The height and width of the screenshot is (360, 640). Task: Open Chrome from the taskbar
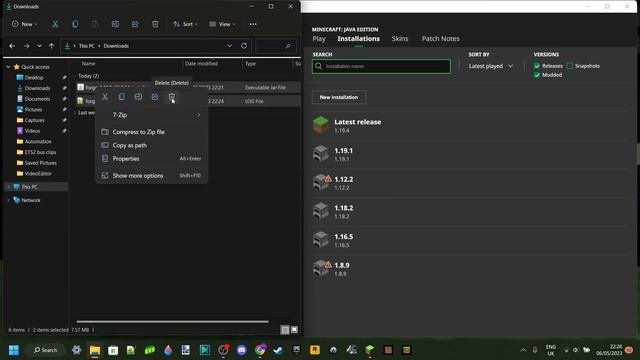pos(260,350)
